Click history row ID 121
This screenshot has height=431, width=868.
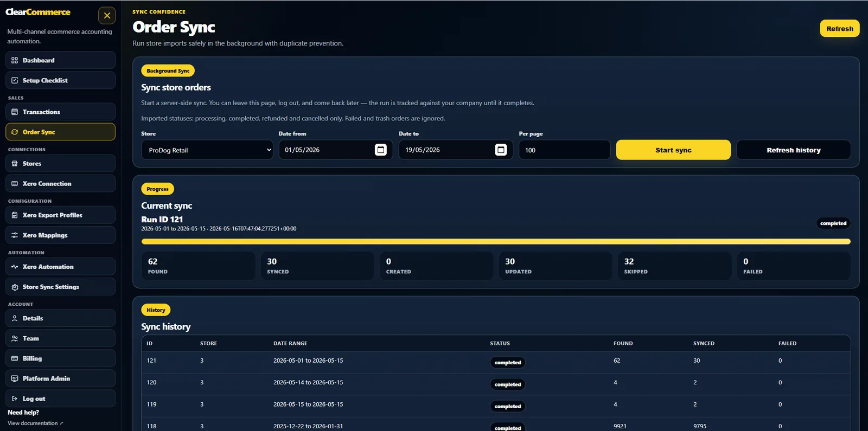pos(496,362)
